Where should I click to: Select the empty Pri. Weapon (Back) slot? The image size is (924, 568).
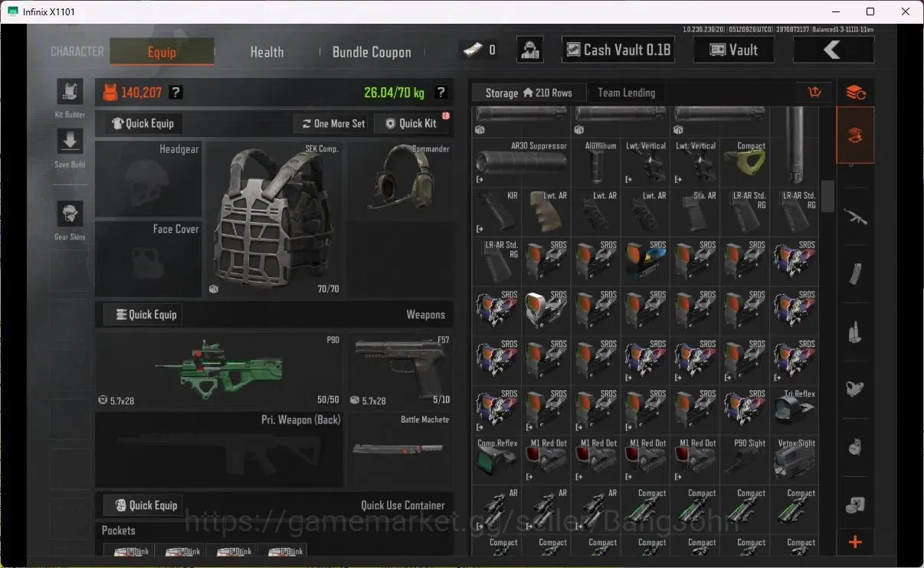(219, 450)
